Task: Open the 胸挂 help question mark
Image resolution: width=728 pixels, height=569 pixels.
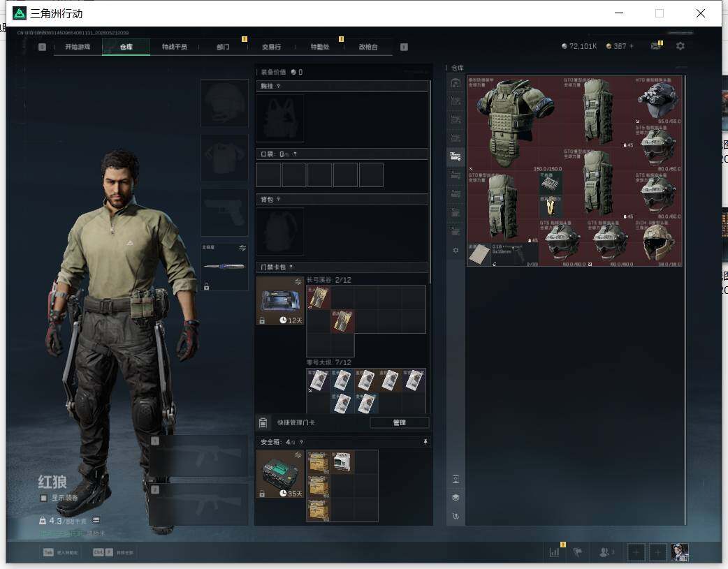Action: point(278,87)
